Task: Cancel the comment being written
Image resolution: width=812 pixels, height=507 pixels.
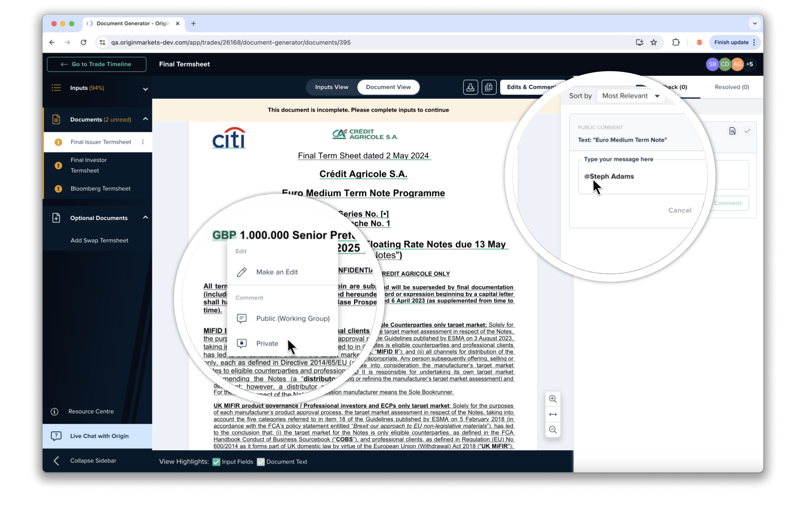Action: point(679,210)
